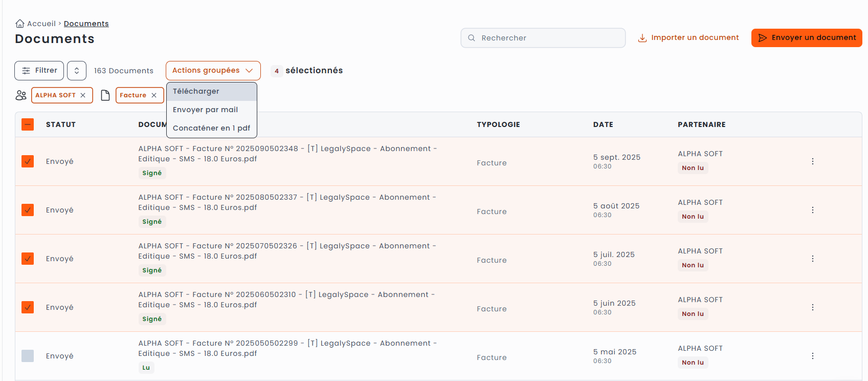Remove the ALPHA SOFT filter chip

[x=83, y=95]
